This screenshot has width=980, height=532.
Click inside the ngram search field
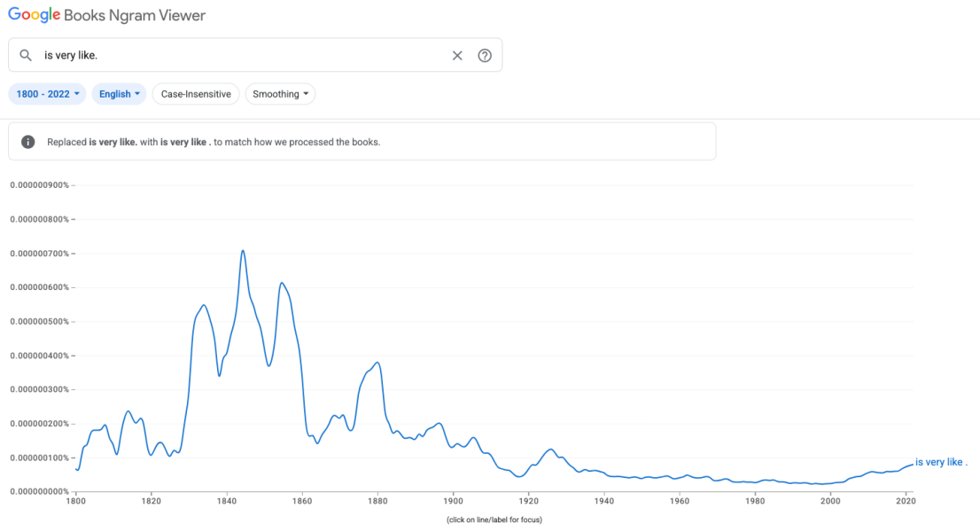239,55
